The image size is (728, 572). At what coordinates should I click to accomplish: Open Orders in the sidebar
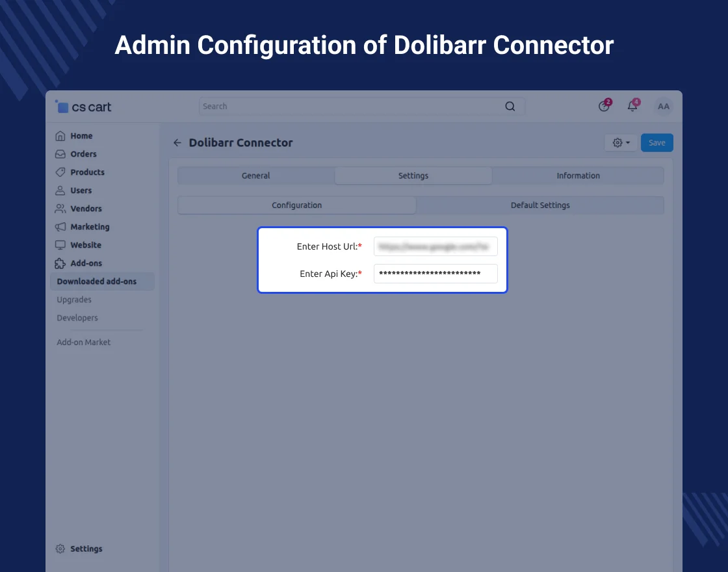pyautogui.click(x=84, y=153)
